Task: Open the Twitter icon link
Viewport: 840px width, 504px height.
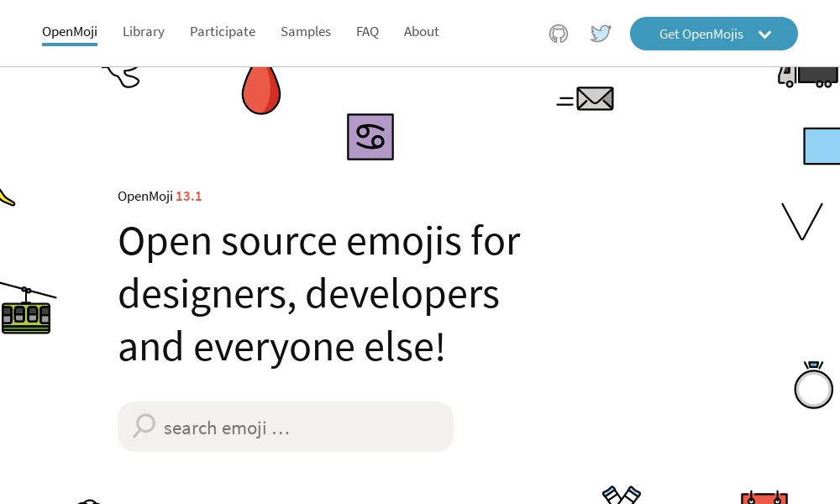Action: (601, 34)
